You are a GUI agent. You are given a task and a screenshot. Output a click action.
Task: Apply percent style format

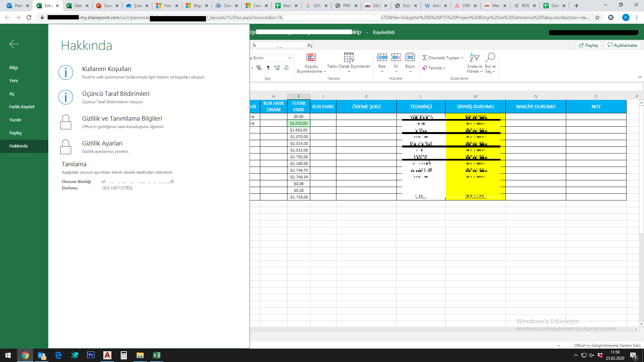259,68
